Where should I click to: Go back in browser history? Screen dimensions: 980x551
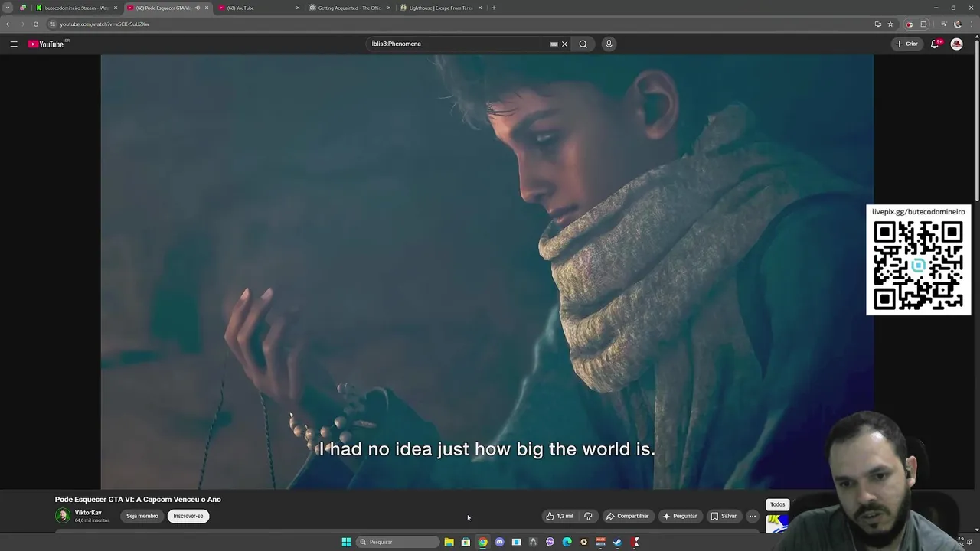8,24
